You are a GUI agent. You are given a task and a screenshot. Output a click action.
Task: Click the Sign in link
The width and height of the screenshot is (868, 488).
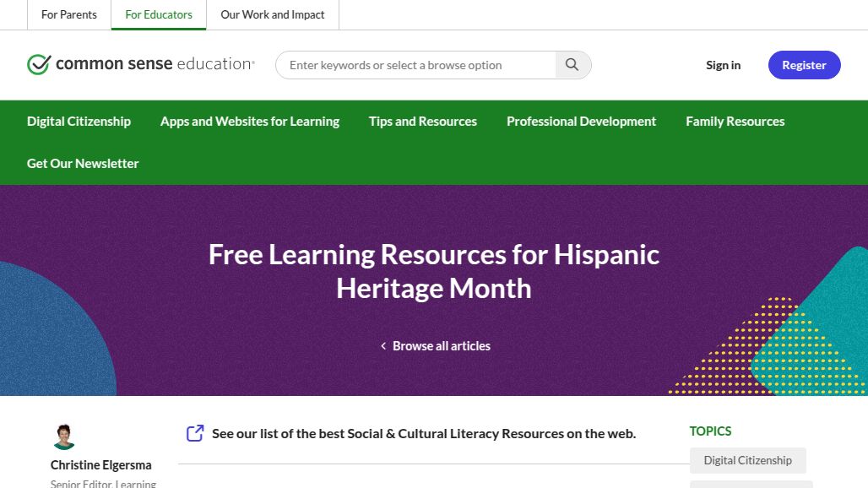pos(723,65)
